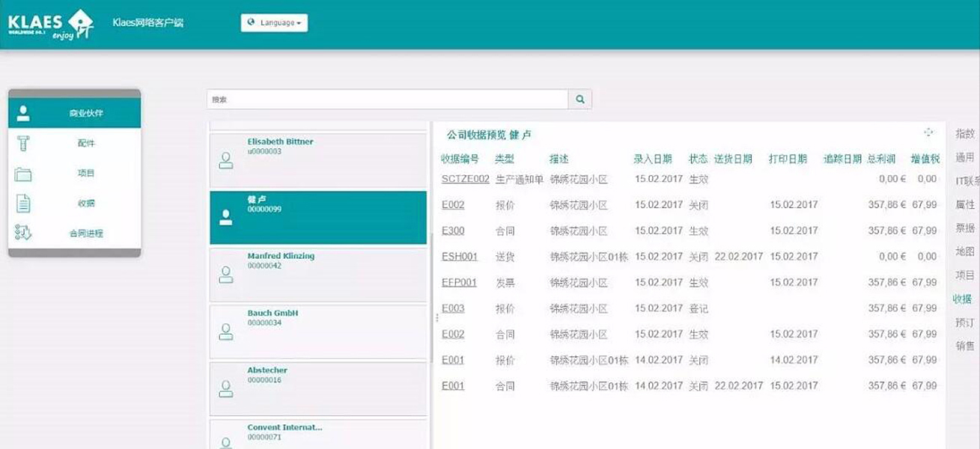
Task: Click the panel splitter handle beside partner list
Action: coord(436,318)
